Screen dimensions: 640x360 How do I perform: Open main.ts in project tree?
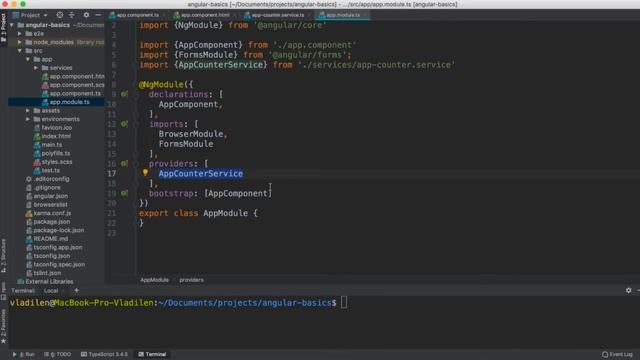(48, 145)
